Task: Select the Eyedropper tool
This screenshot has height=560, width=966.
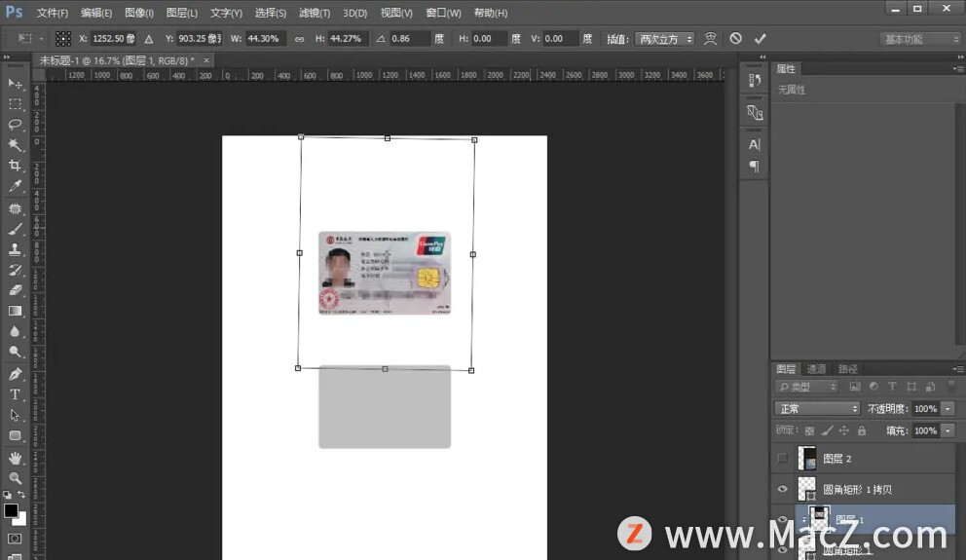Action: coord(16,186)
